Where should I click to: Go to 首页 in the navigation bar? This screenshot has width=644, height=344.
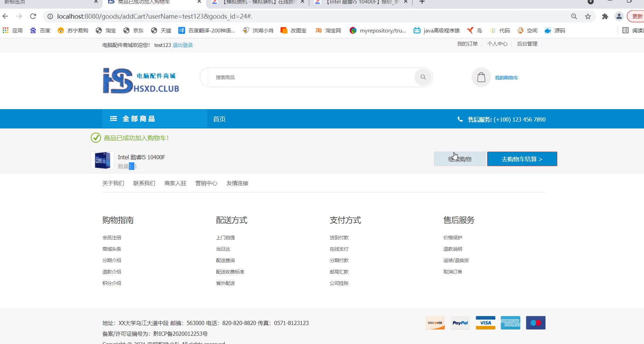(219, 119)
